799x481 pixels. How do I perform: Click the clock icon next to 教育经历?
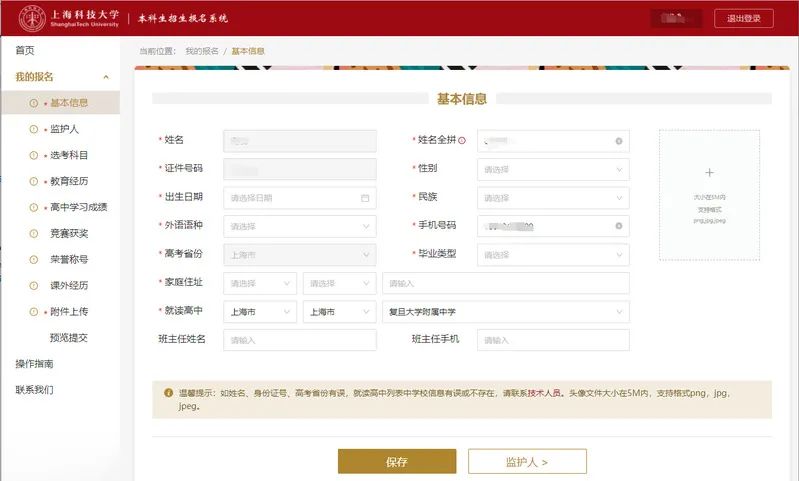(x=34, y=181)
